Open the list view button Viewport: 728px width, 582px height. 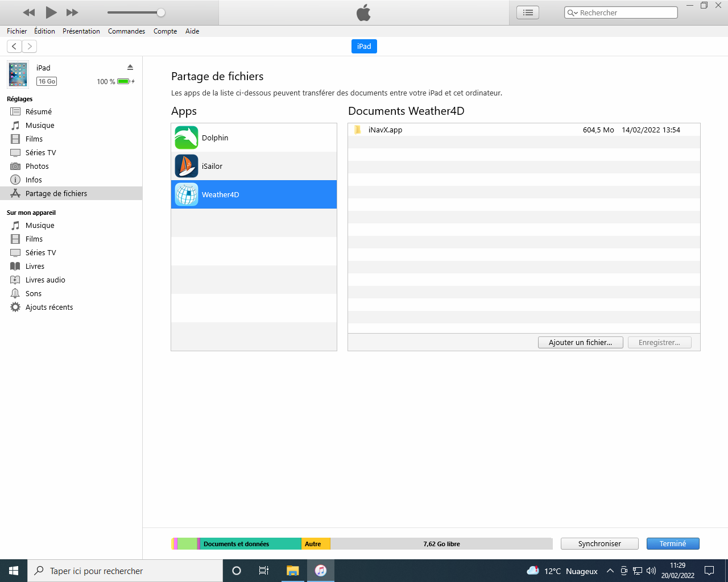[x=528, y=13]
